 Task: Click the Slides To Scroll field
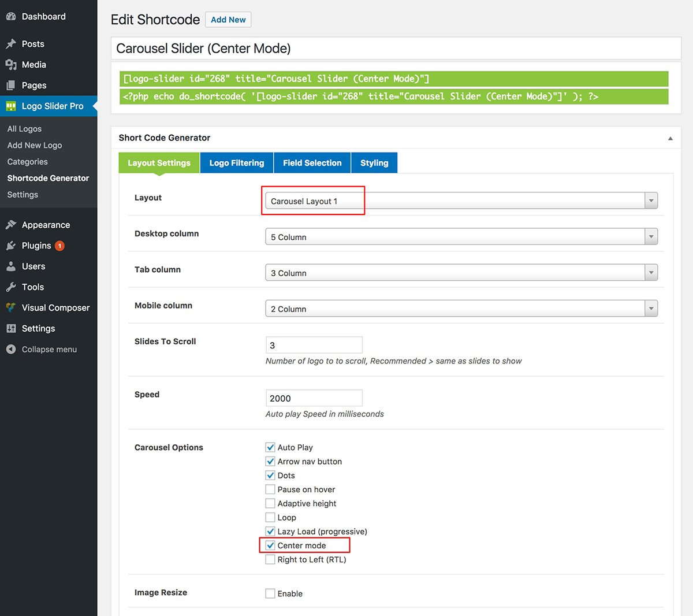(x=314, y=345)
